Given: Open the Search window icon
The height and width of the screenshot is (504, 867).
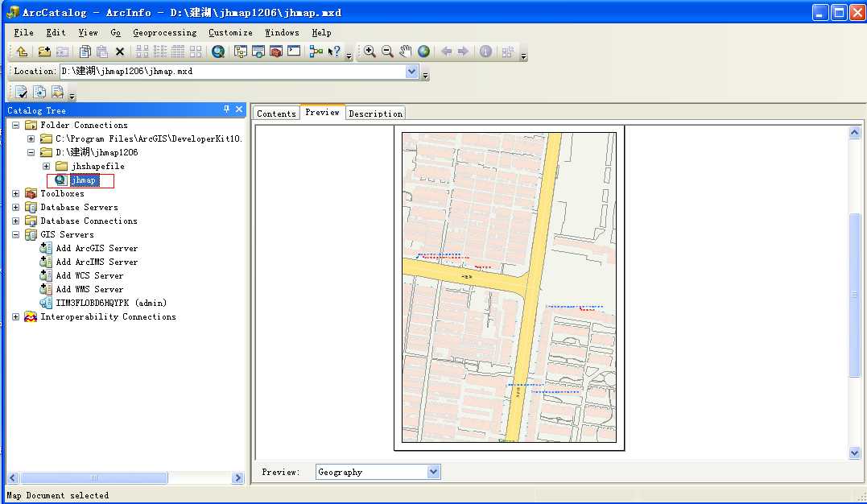Looking at the screenshot, I should 258,52.
